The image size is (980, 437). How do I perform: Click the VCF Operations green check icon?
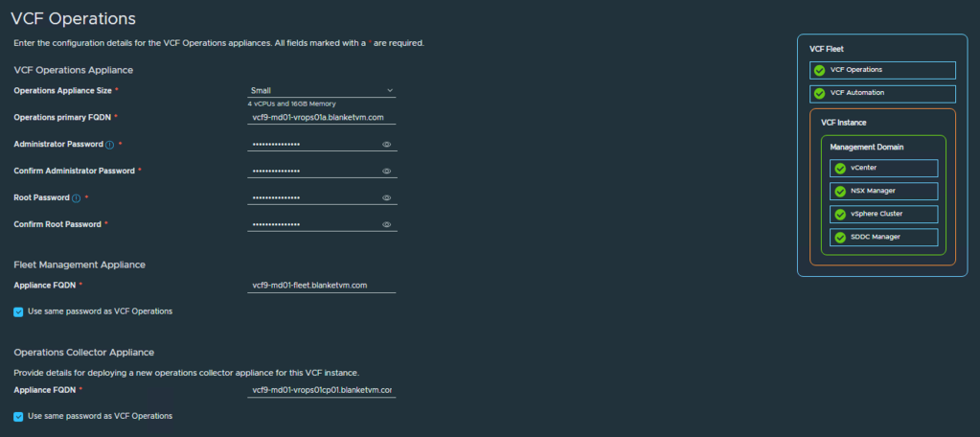click(x=818, y=70)
